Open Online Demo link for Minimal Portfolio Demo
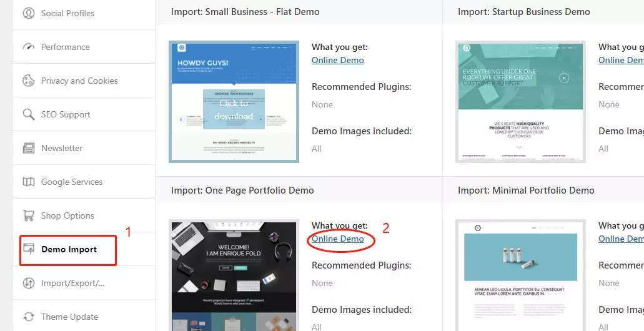The height and width of the screenshot is (331, 644). pos(621,239)
